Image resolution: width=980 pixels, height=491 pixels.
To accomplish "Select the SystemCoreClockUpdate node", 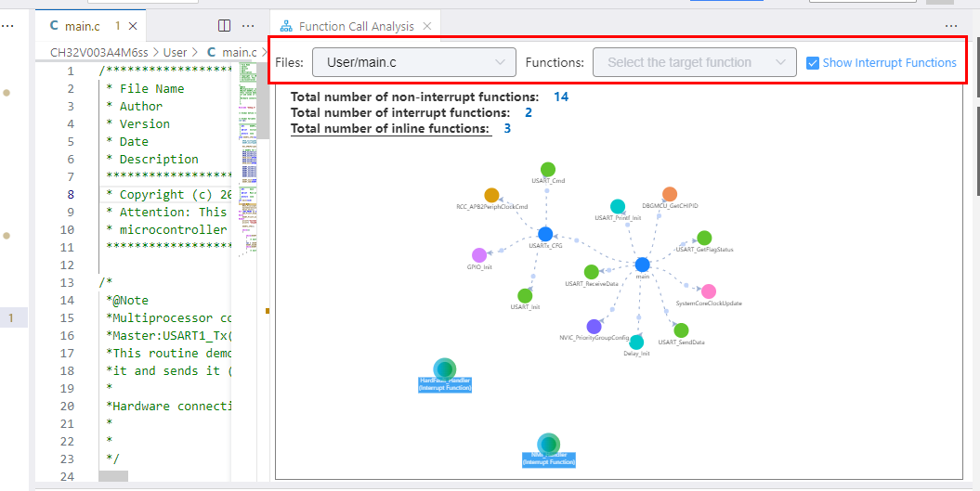I will (709, 291).
